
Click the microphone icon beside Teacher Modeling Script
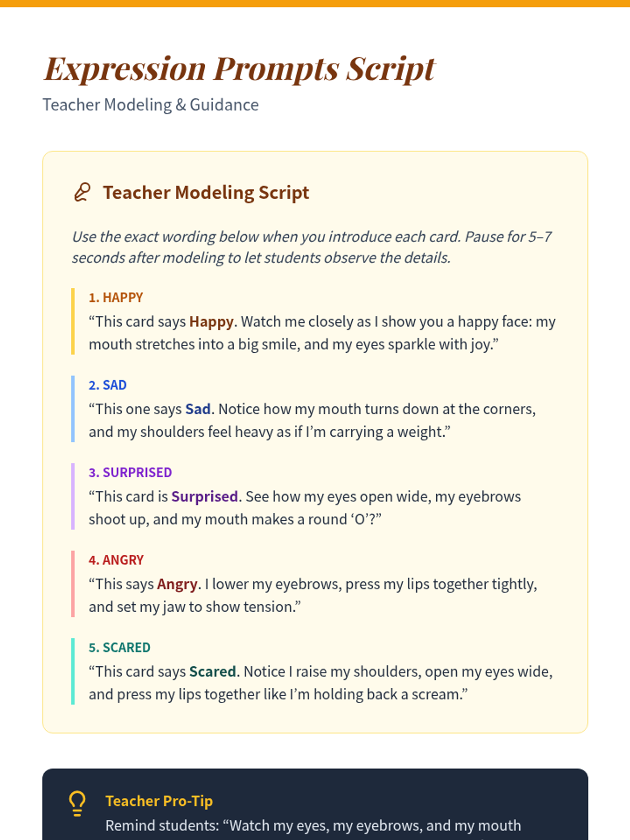(82, 192)
